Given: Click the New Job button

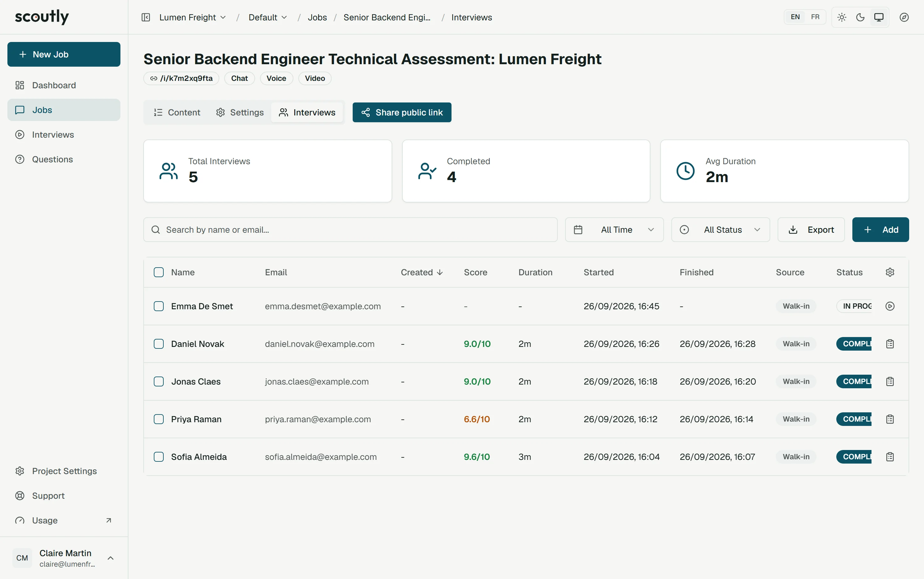Looking at the screenshot, I should click(64, 54).
